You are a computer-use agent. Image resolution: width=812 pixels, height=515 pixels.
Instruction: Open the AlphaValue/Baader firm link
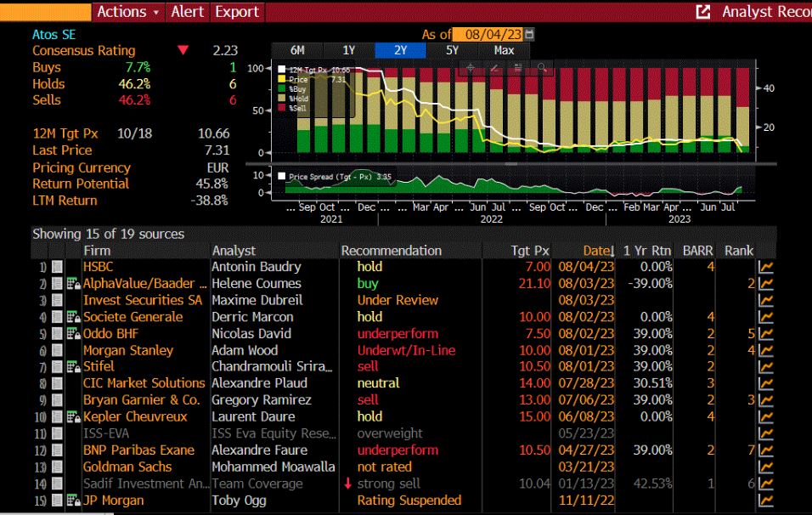[144, 283]
